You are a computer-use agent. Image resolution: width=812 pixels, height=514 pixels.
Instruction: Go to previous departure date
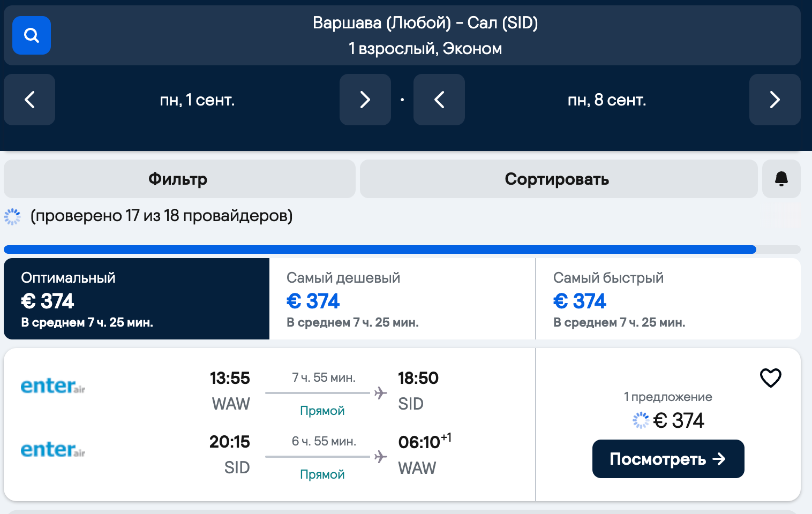click(x=29, y=100)
